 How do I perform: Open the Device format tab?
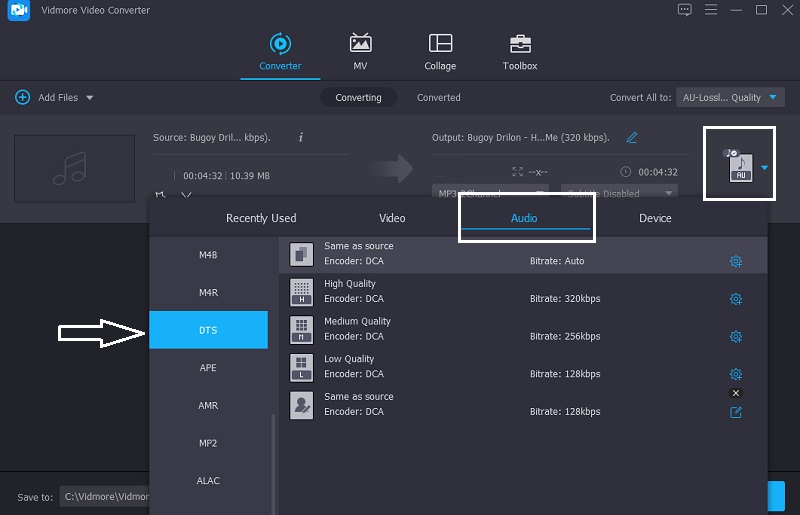(656, 218)
